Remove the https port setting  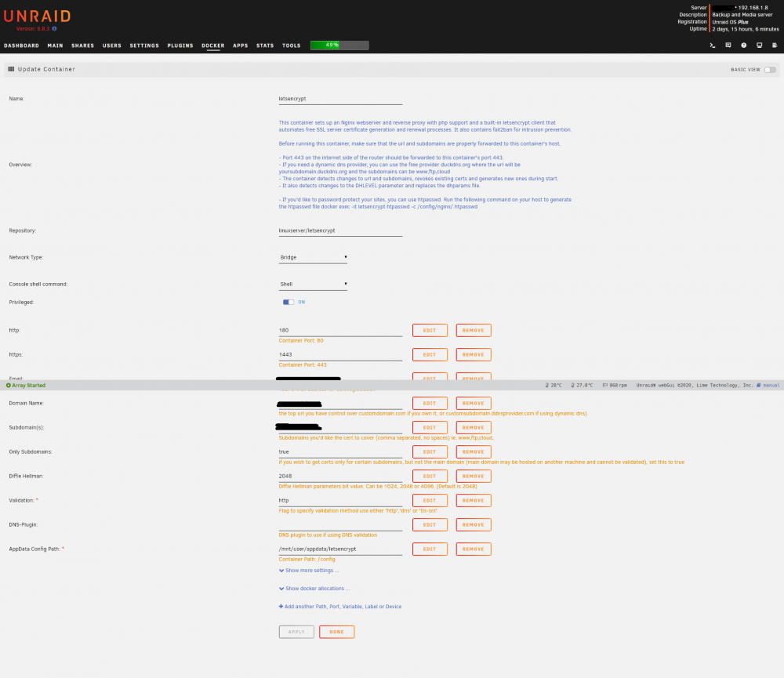[473, 355]
